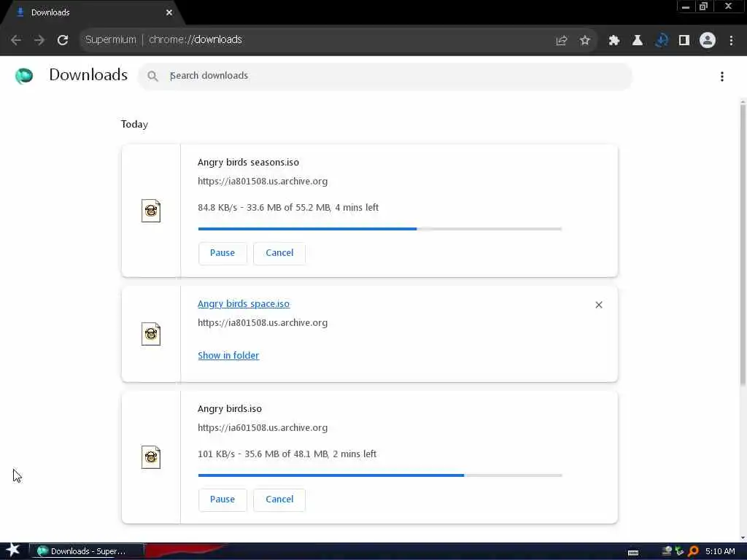Minimize the browser window
The height and width of the screenshot is (560, 747).
pyautogui.click(x=686, y=7)
